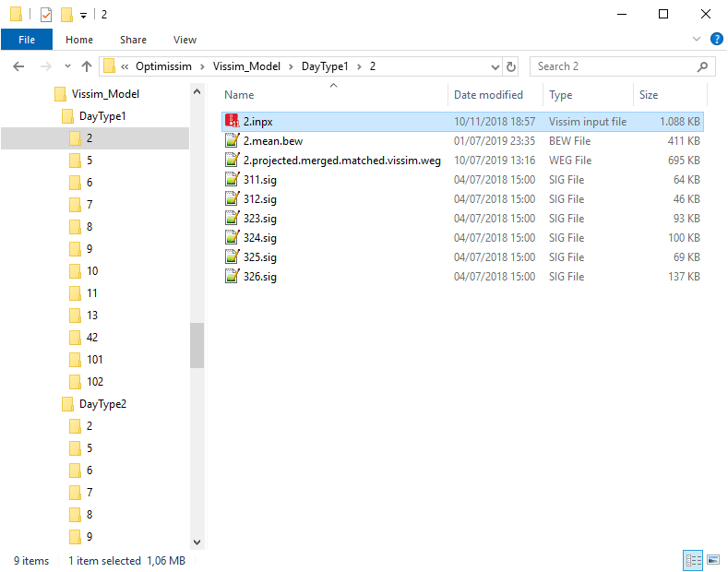Go back using the Back arrow

(x=18, y=66)
